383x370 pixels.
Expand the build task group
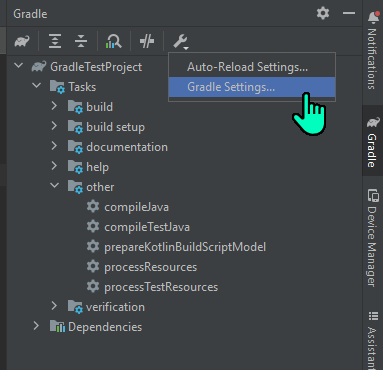click(x=54, y=106)
